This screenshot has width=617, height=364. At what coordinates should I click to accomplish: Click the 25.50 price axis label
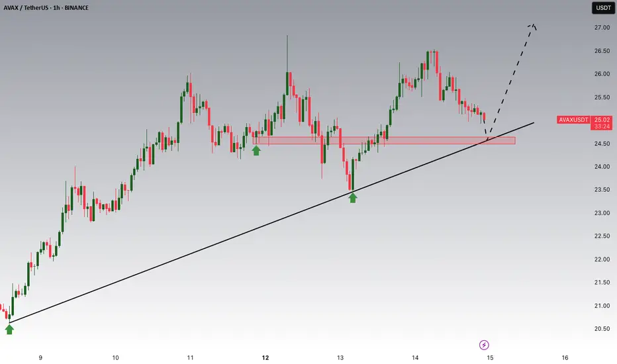point(602,97)
